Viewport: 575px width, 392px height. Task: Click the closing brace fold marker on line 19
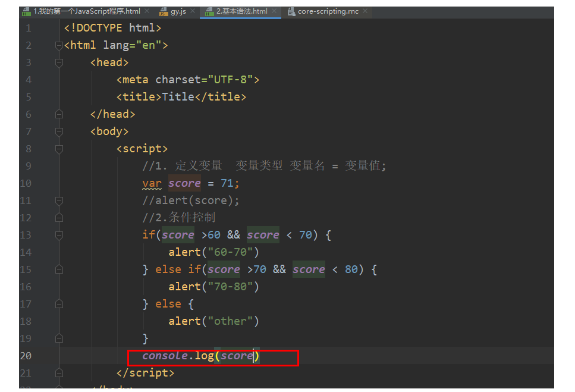(x=59, y=338)
